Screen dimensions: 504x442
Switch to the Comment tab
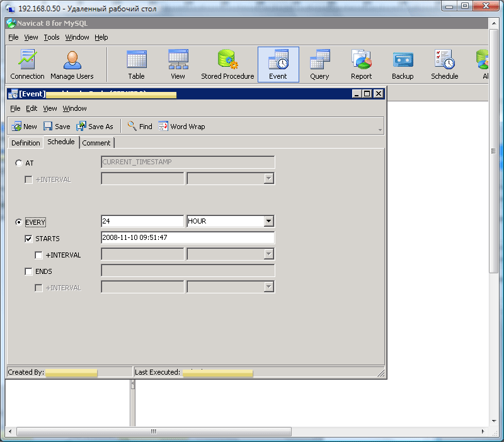coord(96,143)
